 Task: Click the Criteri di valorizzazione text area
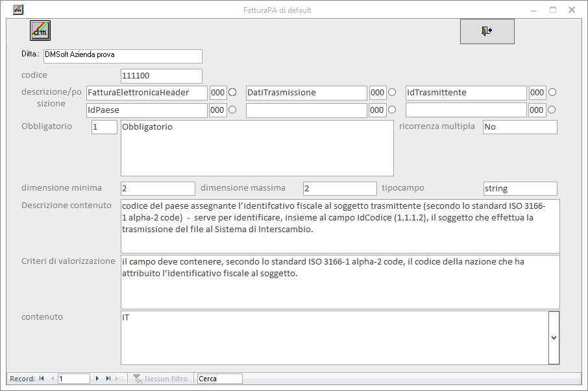point(340,282)
